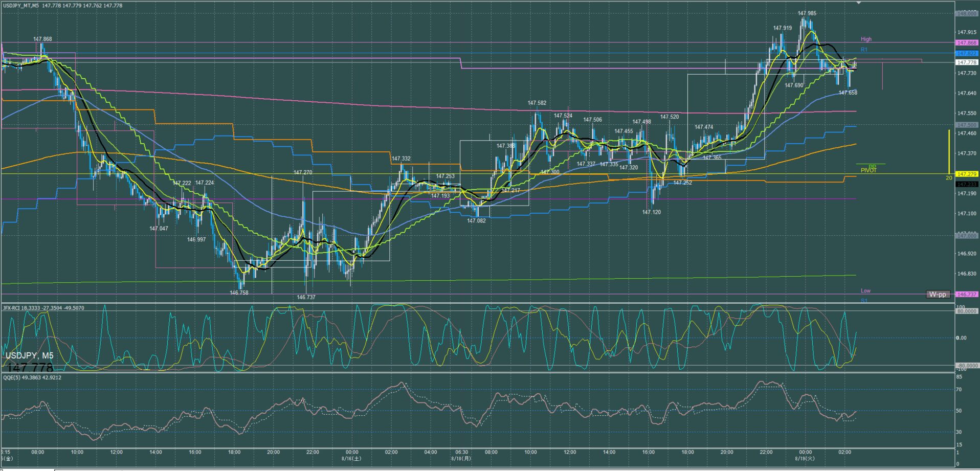This screenshot has height=471, width=980.
Task: Select the blue 147.822 R1 price tag
Action: coord(967,53)
